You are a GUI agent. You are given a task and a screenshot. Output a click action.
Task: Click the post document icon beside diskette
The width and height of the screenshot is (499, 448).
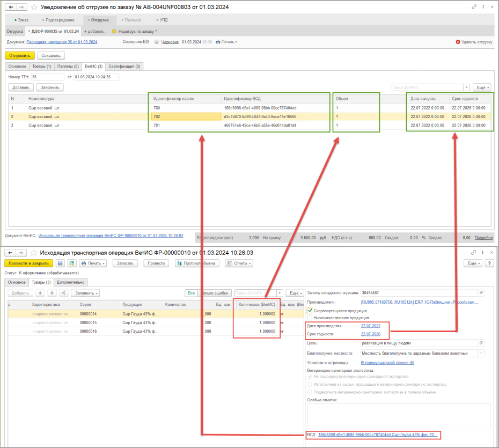(x=72, y=263)
